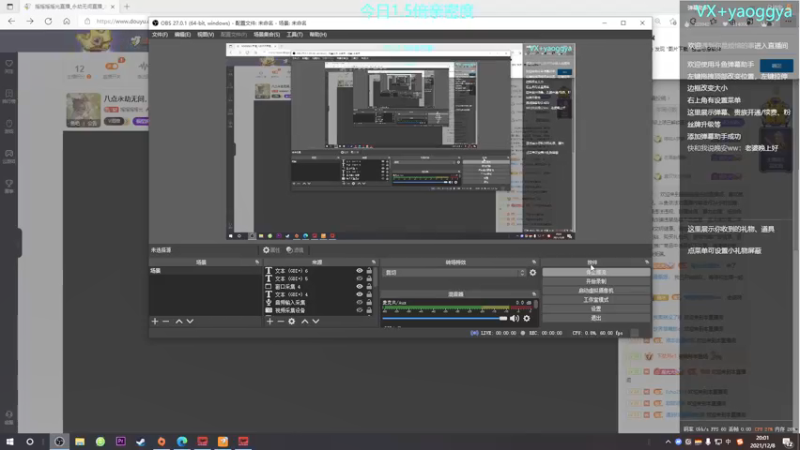Pop out the Sources dock icon
The image size is (800, 450).
373,262
